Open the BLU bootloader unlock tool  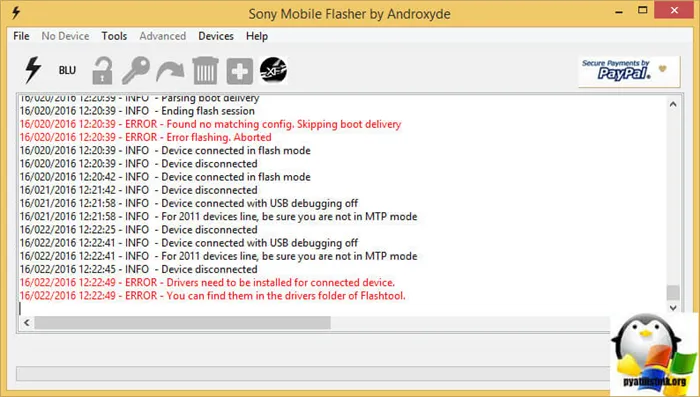[67, 71]
